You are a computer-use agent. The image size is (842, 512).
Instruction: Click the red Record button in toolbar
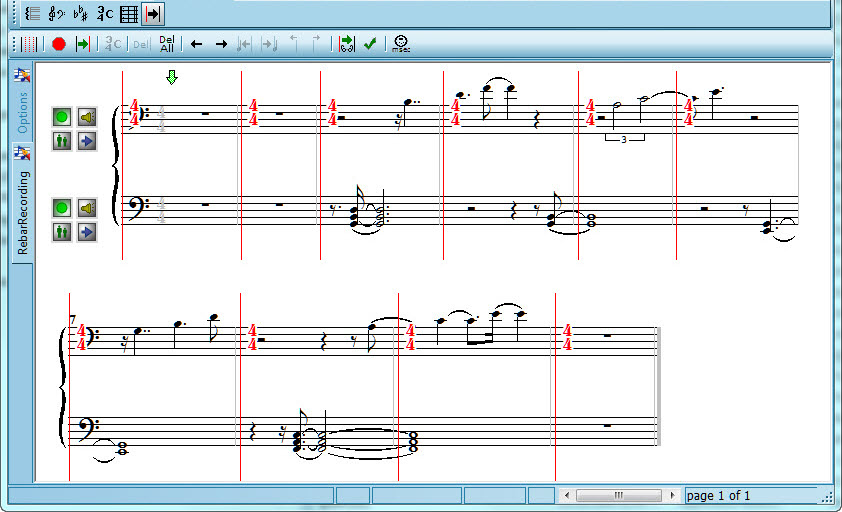tap(59, 44)
